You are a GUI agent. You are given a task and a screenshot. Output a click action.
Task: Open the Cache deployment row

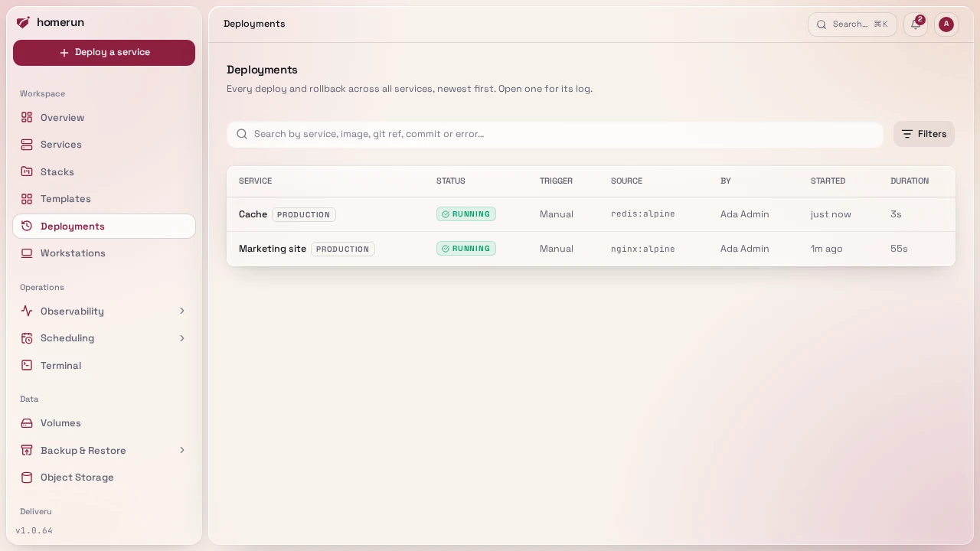[x=591, y=214]
